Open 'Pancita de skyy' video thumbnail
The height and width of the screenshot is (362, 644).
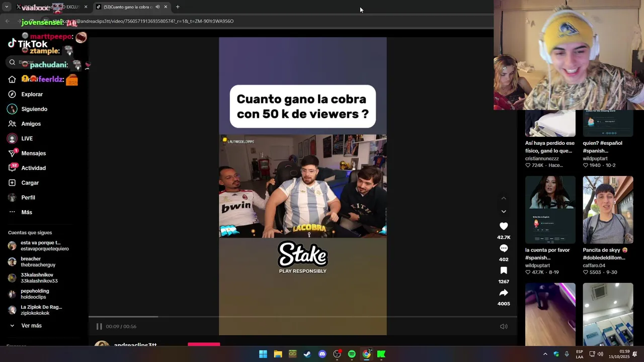[x=608, y=210]
